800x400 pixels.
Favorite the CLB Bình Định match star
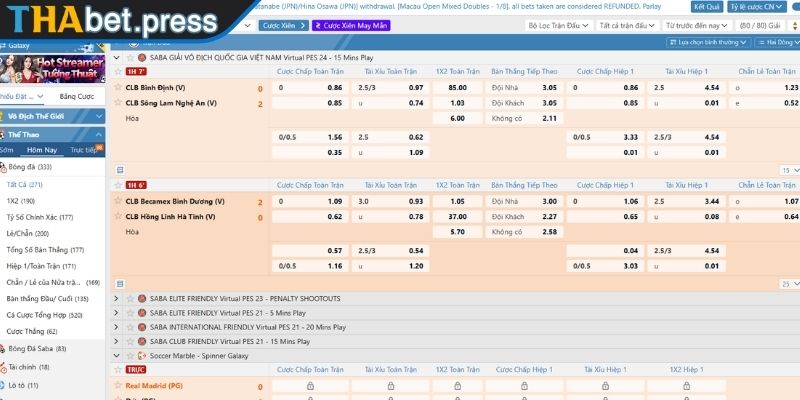119,88
